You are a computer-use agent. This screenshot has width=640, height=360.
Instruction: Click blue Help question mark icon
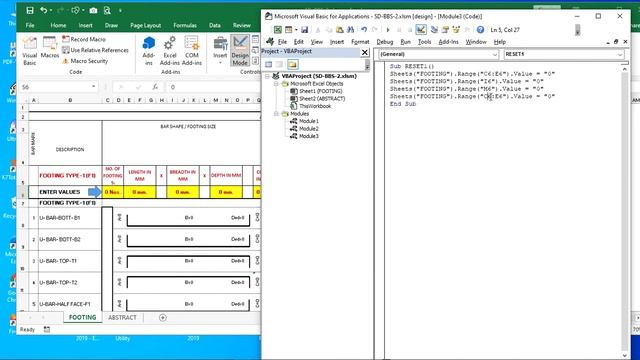(x=480, y=30)
